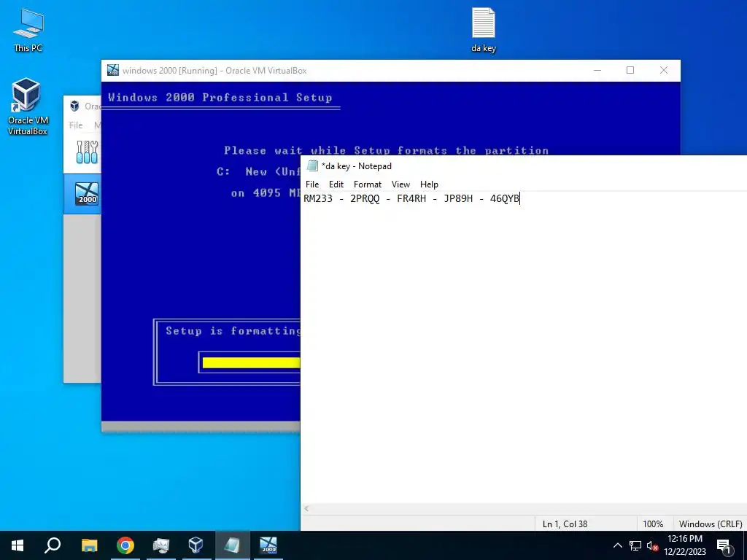Screen dimensions: 747x560
Task: Click Windows 2000 Professional Setup heading
Action: 220,98
